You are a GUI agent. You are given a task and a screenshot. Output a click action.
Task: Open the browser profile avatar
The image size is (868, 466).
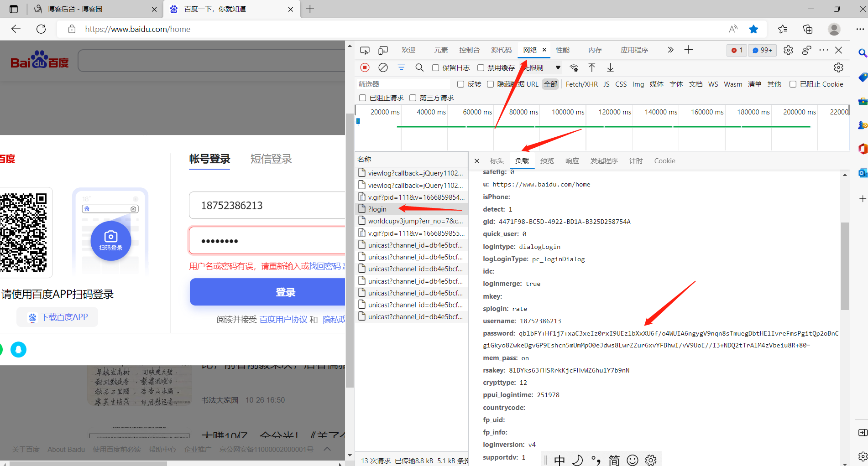[x=834, y=29]
